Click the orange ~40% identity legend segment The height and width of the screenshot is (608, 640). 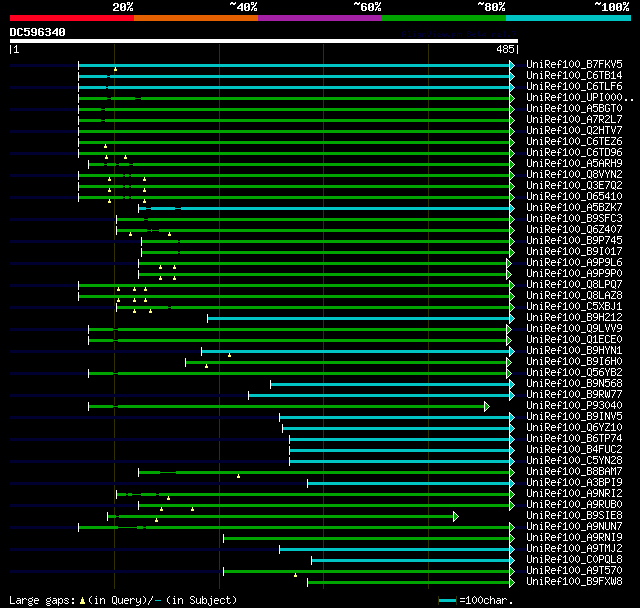click(x=196, y=18)
